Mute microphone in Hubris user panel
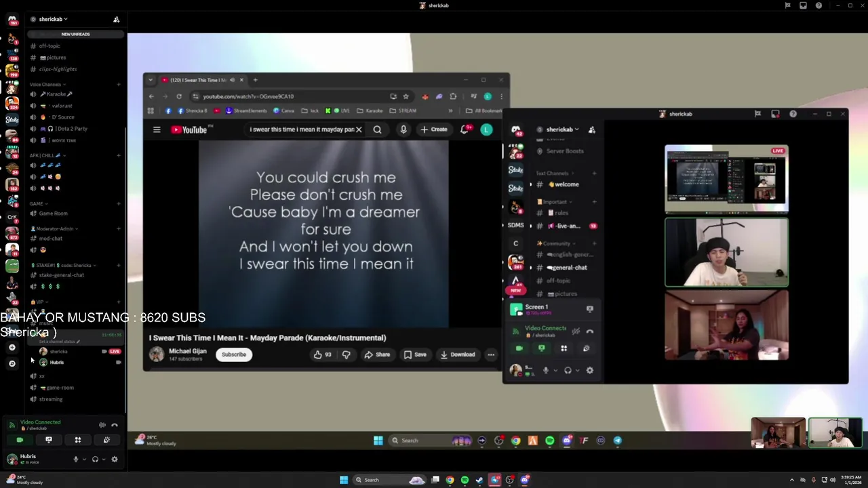This screenshot has height=488, width=868. coord(76,459)
